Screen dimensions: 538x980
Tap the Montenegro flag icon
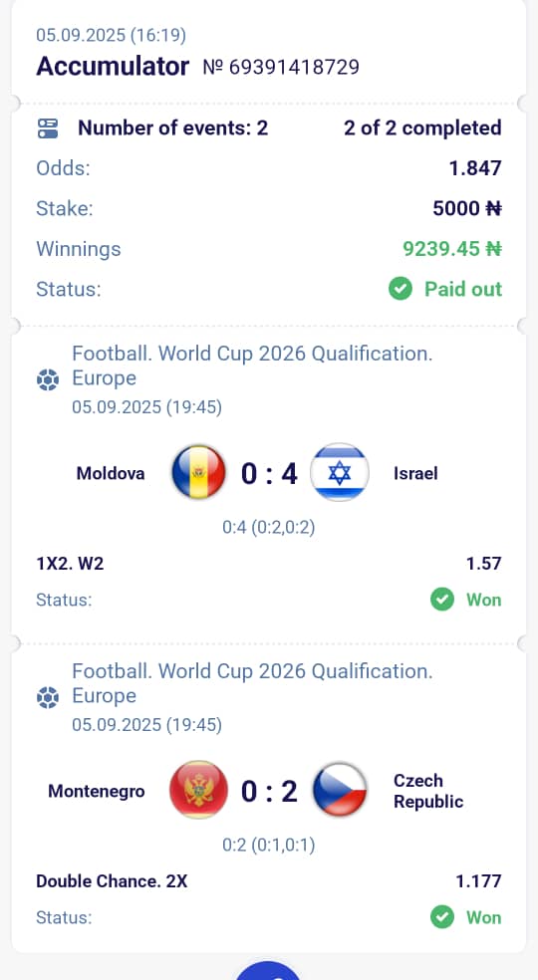point(198,790)
